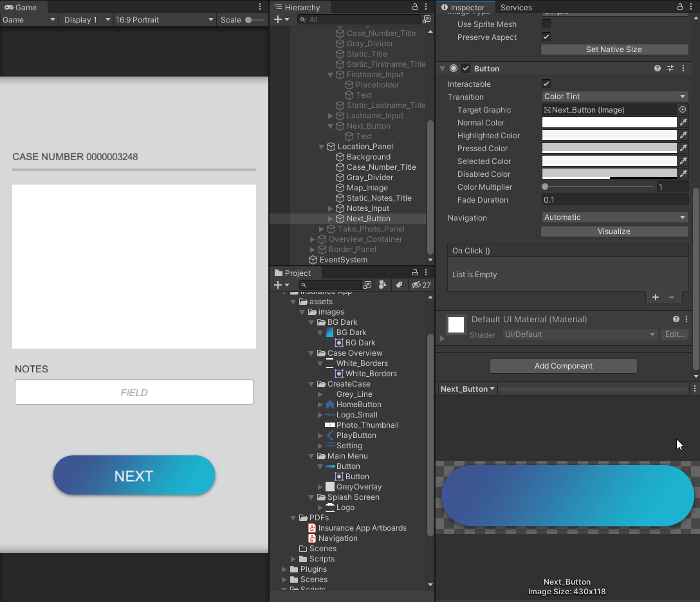Click the Game view Scale slider

(x=255, y=20)
